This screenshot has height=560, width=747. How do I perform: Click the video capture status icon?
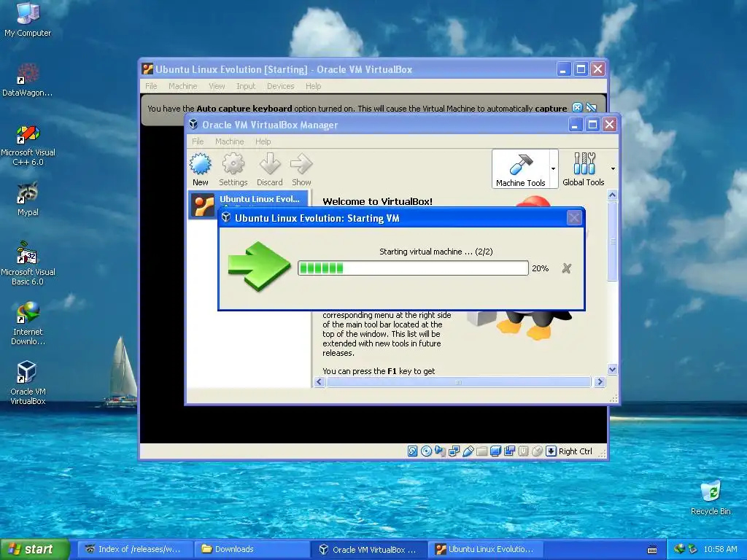509,451
